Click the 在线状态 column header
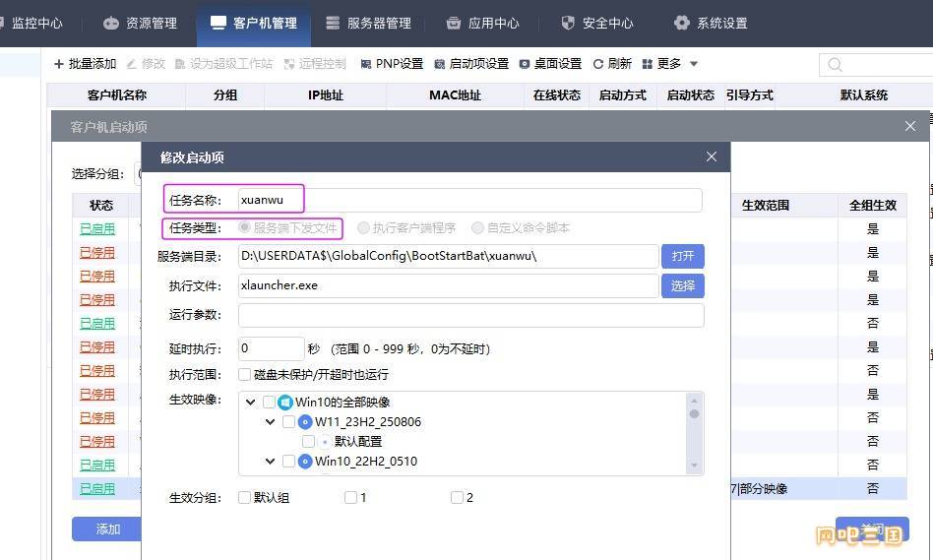 [x=557, y=95]
